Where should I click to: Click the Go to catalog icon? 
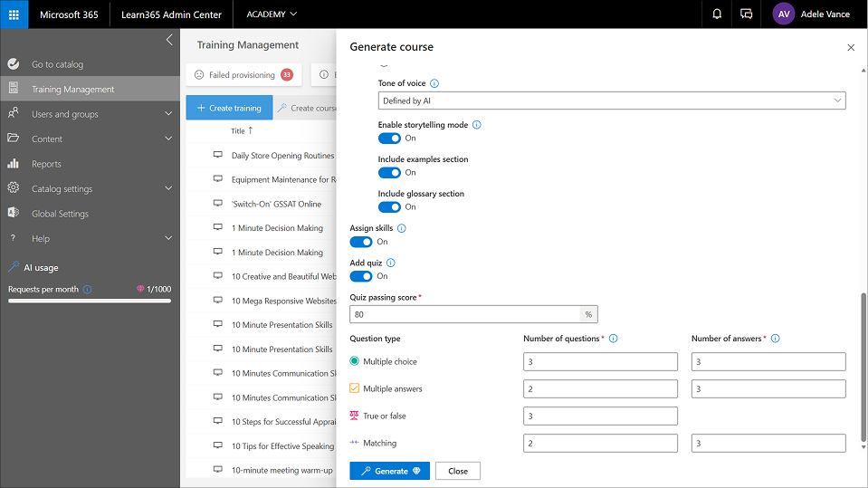[14, 64]
